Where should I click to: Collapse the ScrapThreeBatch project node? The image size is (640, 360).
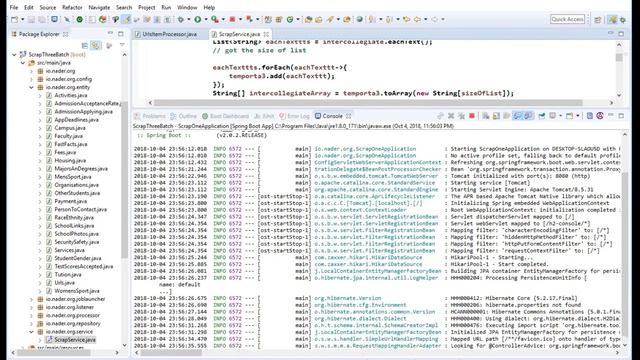[14, 54]
